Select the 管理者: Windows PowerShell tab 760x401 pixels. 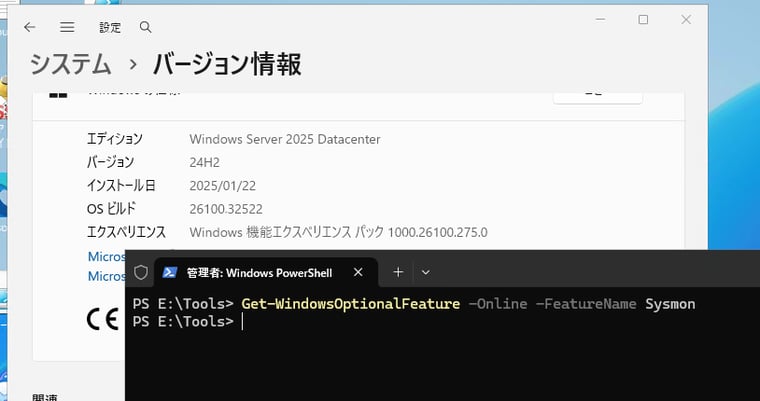point(266,273)
